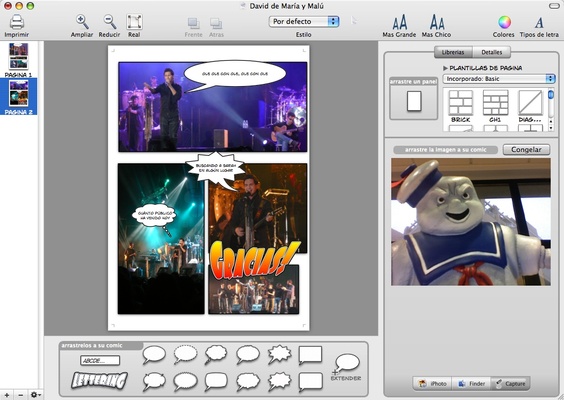Click the Atras send-back icon
This screenshot has width=564, height=400.
[216, 24]
